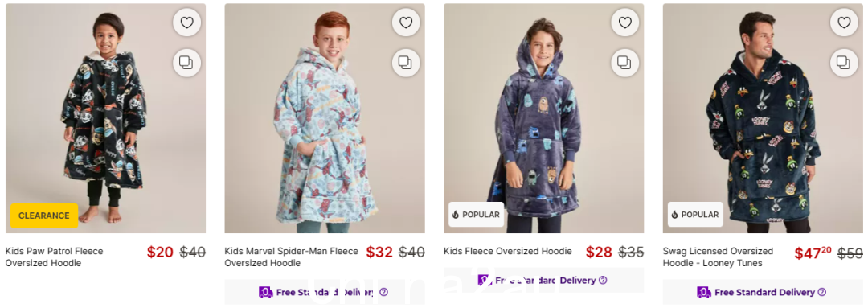
Task: Add Paw Patrol hoodie to wishlist heart
Action: pyautogui.click(x=186, y=23)
